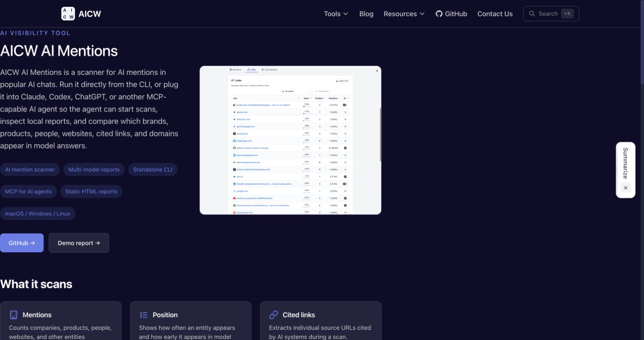
Task: Select the macOS / Windows / Linux tag
Action: pyautogui.click(x=38, y=213)
